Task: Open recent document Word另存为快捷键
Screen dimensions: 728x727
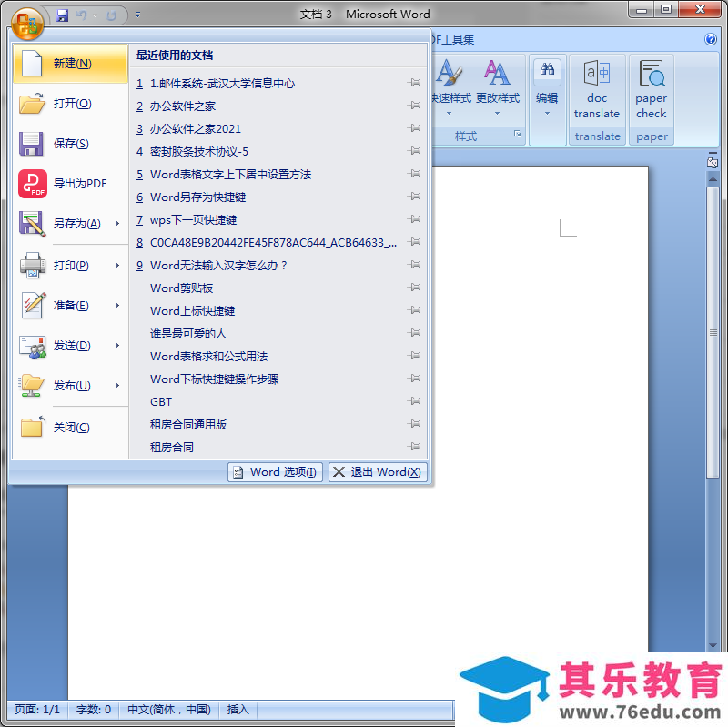Action: (197, 197)
